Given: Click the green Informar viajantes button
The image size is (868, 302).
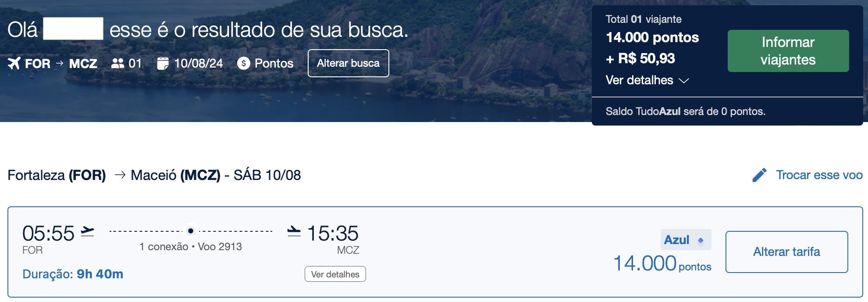Looking at the screenshot, I should point(788,51).
